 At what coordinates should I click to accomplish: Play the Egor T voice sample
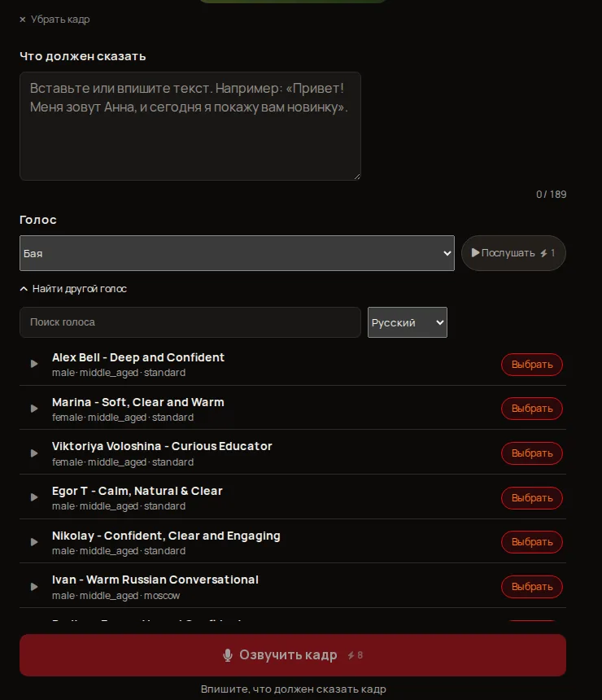[x=34, y=497]
